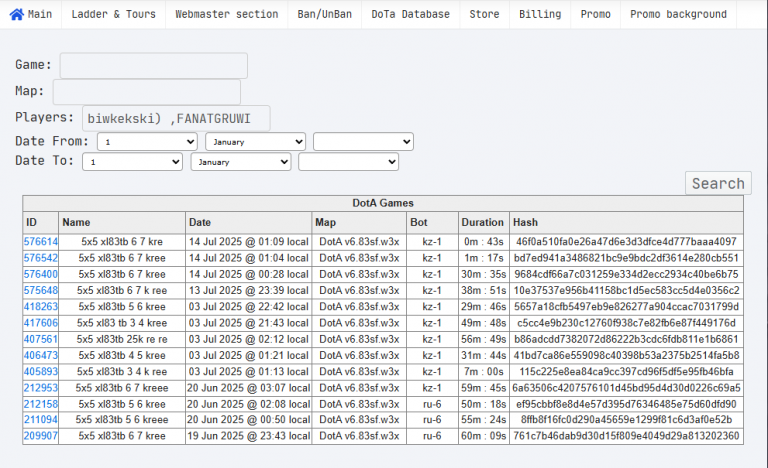Select game name '5x5 xl83 tb 3 4 kree'
The image size is (768, 468).
tap(122, 323)
